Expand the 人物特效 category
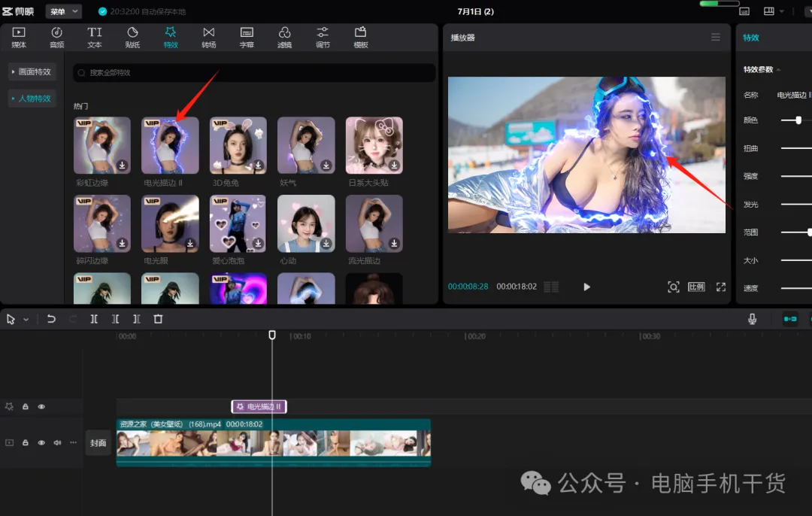This screenshot has width=812, height=516. pos(32,99)
